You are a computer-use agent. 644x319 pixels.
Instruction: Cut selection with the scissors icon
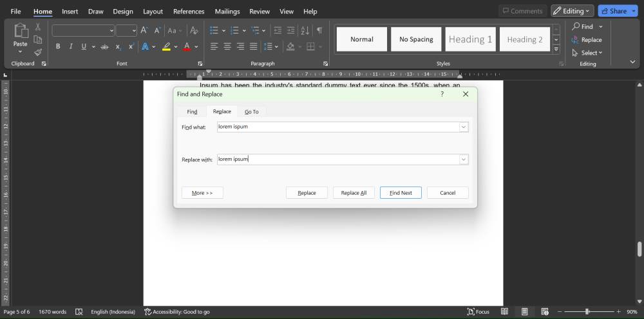(38, 27)
